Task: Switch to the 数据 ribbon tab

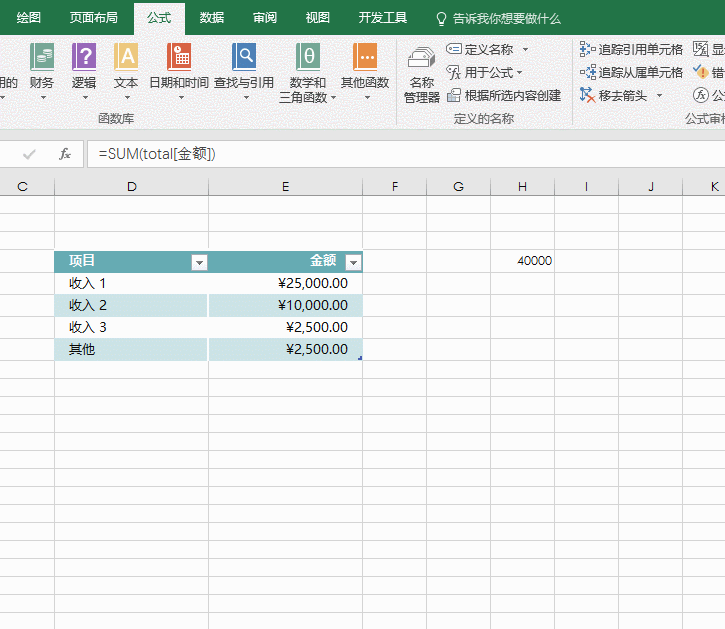Action: [211, 18]
